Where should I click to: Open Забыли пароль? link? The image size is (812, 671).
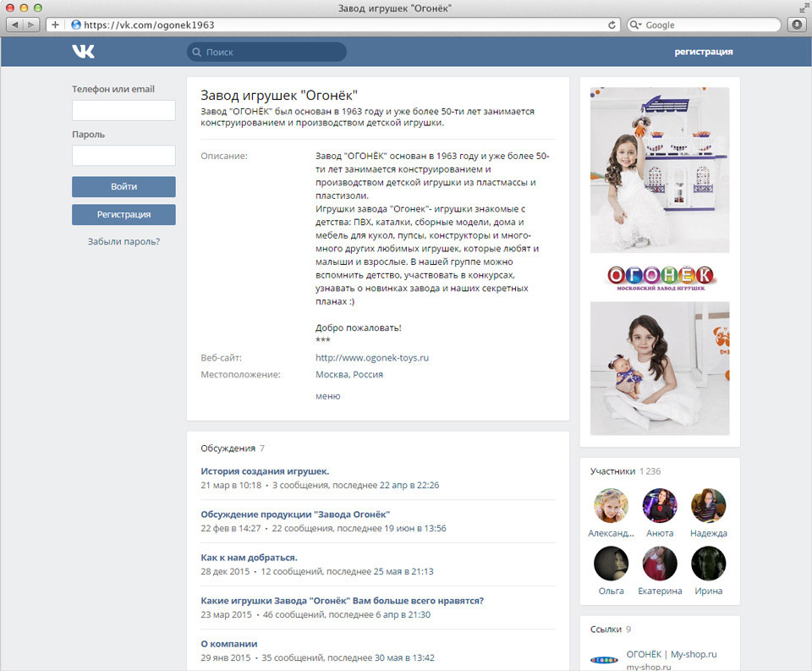tap(123, 241)
